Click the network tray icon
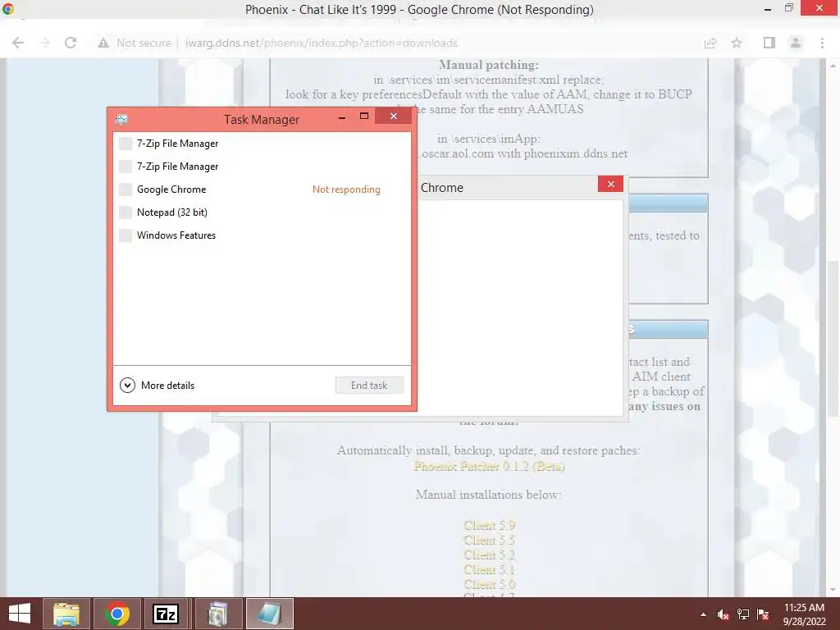 click(x=743, y=614)
